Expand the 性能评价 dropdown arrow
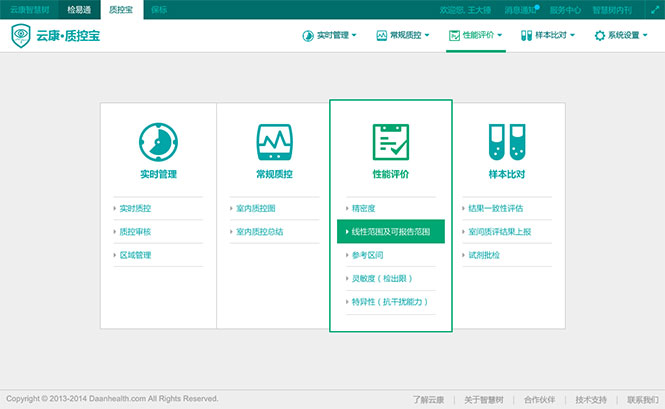 [x=500, y=35]
